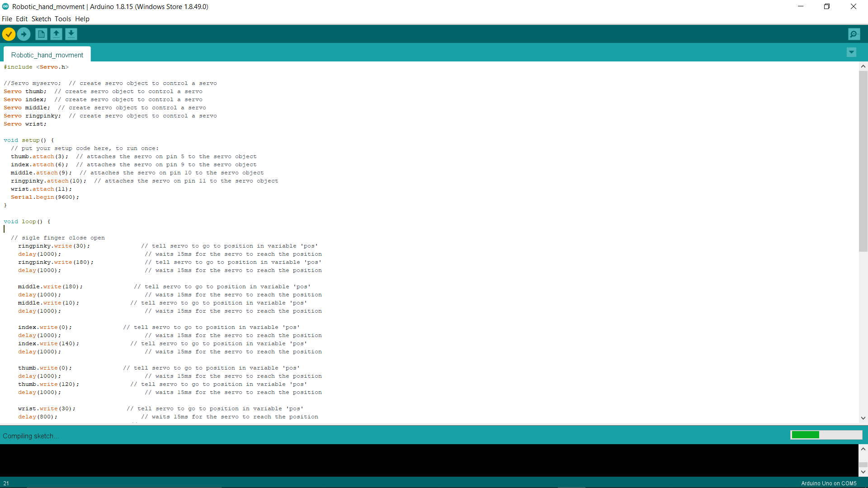Viewport: 868px width, 488px height.
Task: Click the 'ringpinky.attach(10);' statement
Action: point(48,181)
